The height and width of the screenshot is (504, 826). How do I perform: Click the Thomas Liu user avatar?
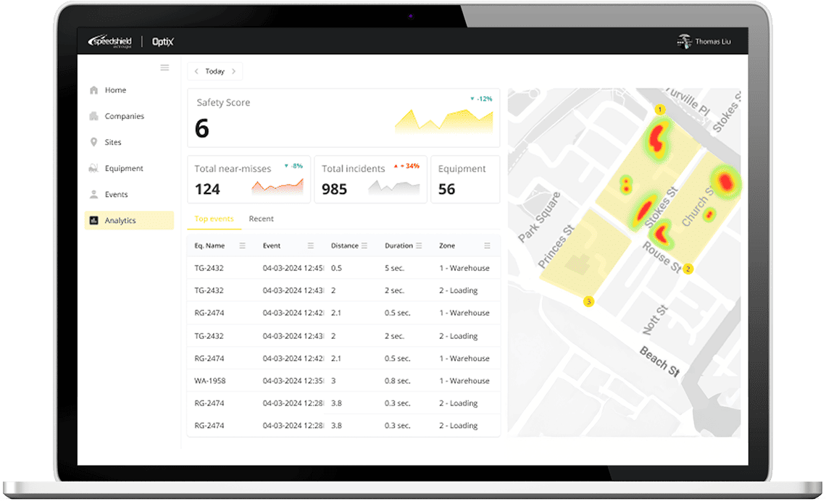point(683,41)
